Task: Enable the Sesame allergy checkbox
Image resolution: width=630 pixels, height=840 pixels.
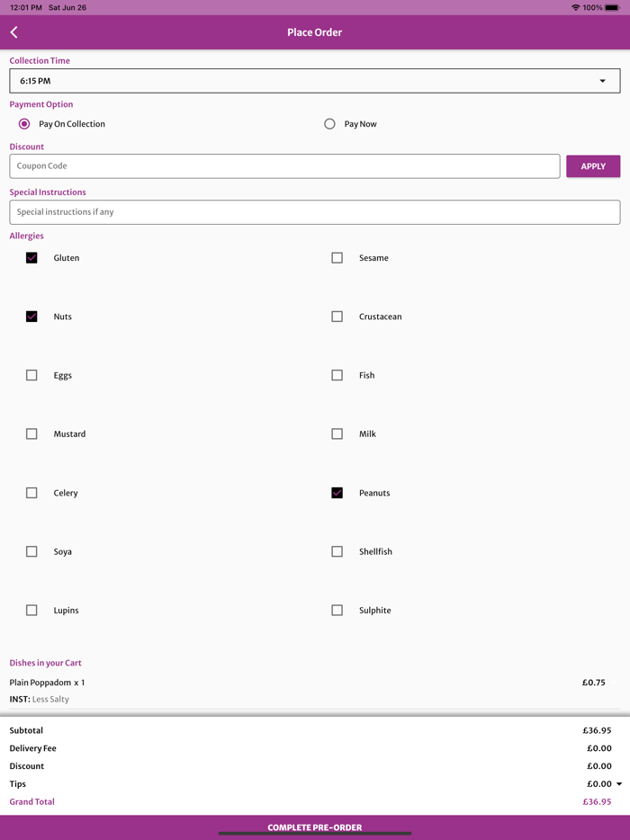Action: coord(337,258)
